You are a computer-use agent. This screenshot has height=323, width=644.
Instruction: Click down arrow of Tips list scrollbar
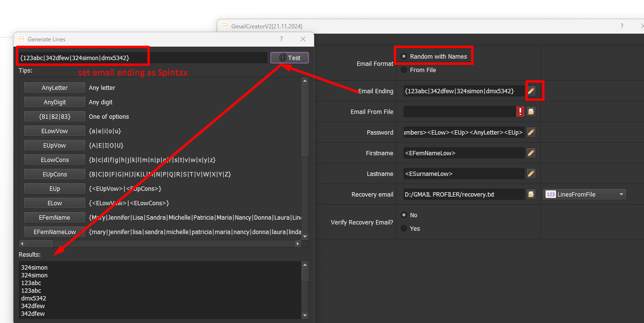[304, 236]
